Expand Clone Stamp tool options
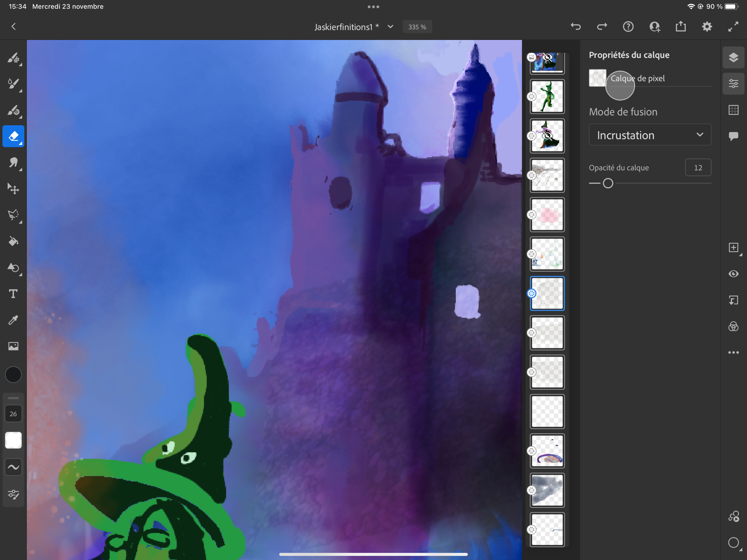The height and width of the screenshot is (560, 747). [x=20, y=117]
